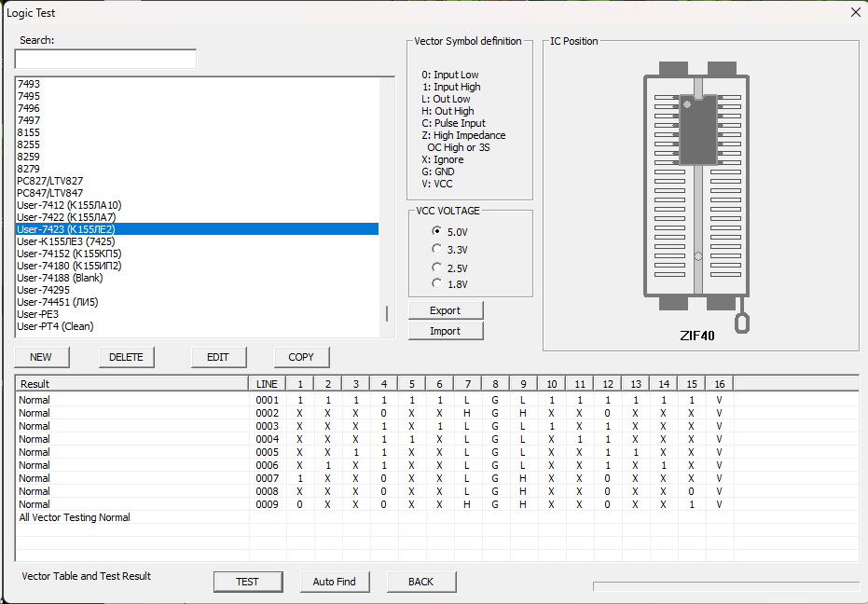868x604 pixels.
Task: Open the EDIT vector dialog
Action: pos(218,357)
